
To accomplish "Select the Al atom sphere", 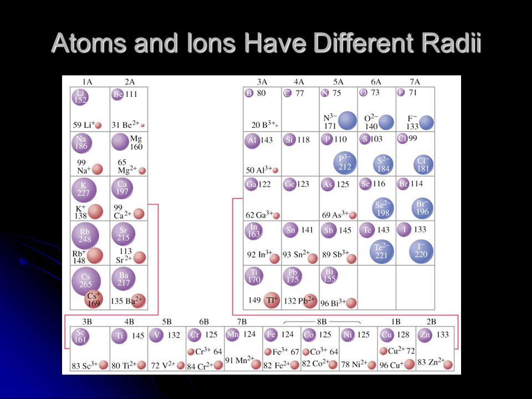I will 252,140.
